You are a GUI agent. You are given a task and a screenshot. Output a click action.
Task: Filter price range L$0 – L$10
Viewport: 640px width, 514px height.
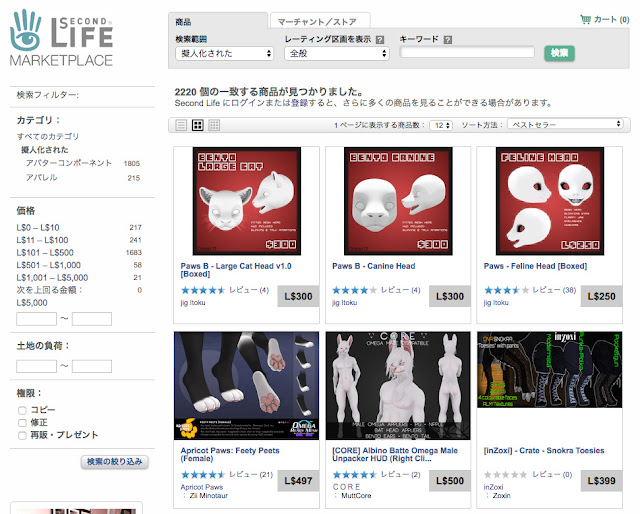point(38,227)
